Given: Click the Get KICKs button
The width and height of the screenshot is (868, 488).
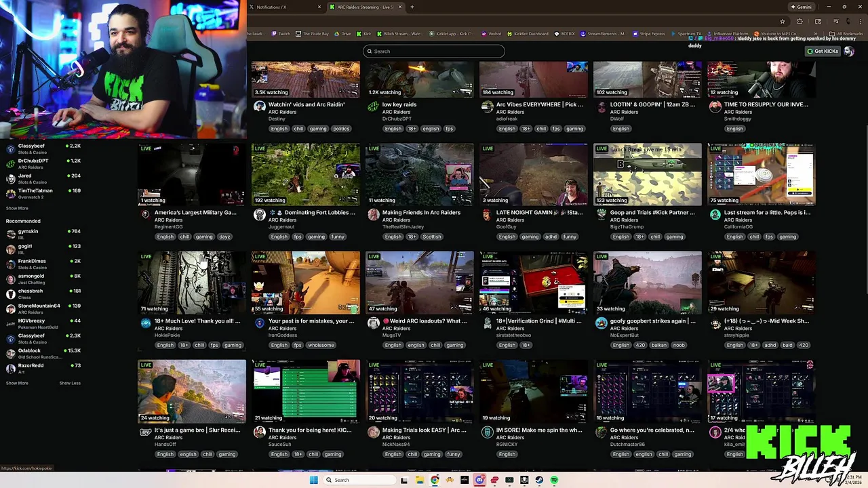Looking at the screenshot, I should click(x=822, y=51).
